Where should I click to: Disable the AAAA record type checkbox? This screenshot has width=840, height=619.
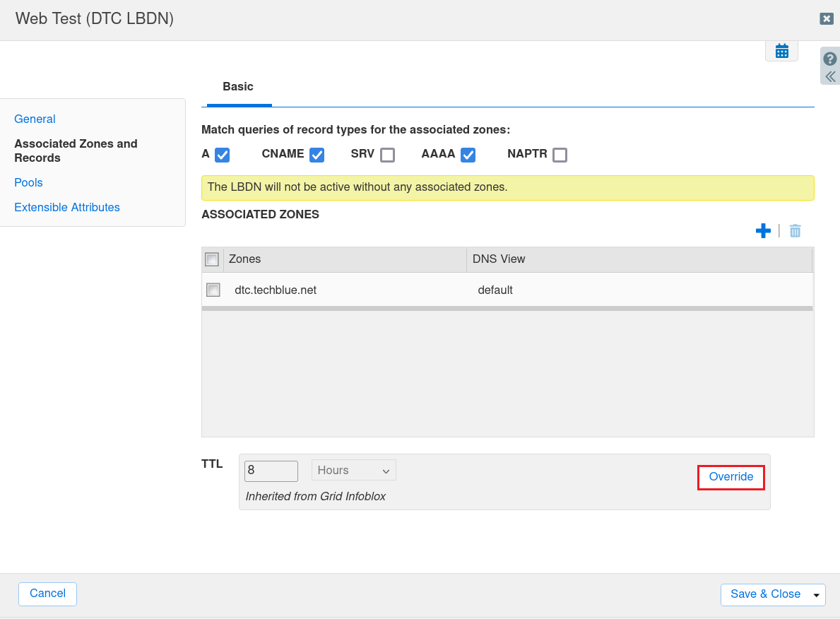click(x=468, y=155)
